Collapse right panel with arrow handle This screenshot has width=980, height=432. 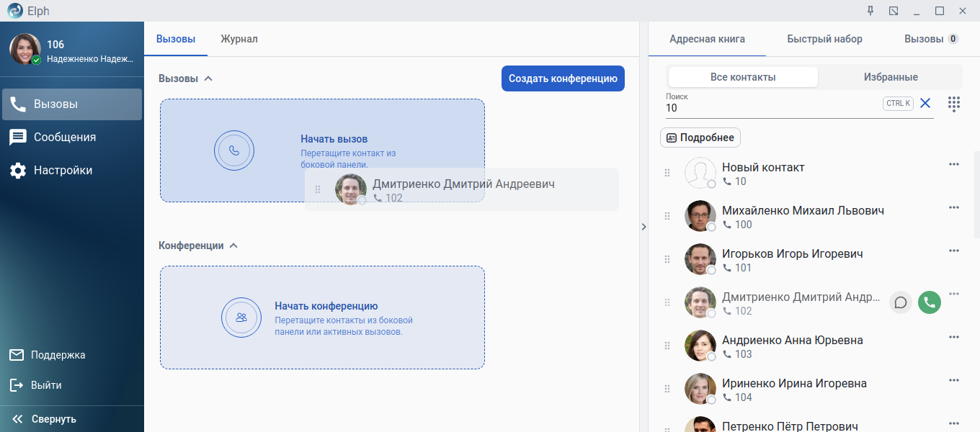[x=643, y=227]
